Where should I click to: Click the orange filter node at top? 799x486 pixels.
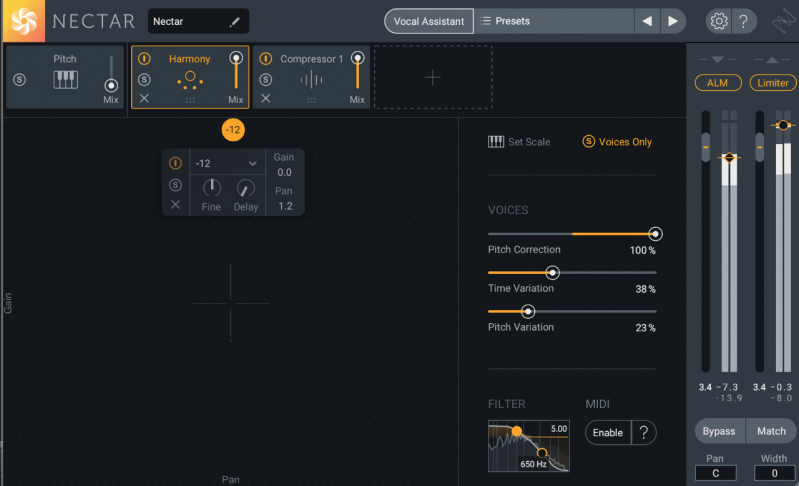coord(516,431)
